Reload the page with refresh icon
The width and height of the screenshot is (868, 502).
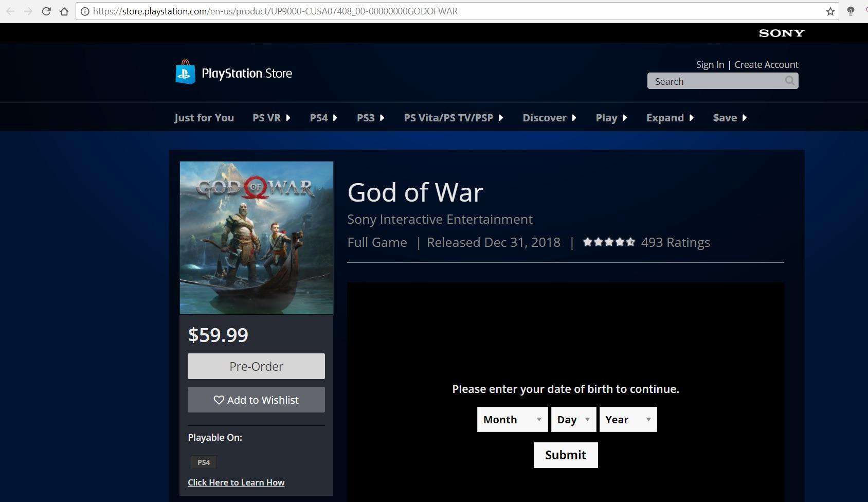tap(46, 11)
